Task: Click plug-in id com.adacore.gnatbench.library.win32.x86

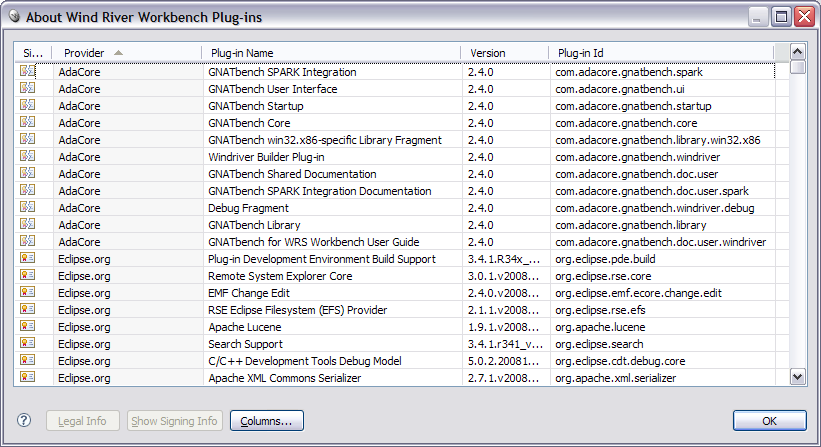Action: pos(658,140)
